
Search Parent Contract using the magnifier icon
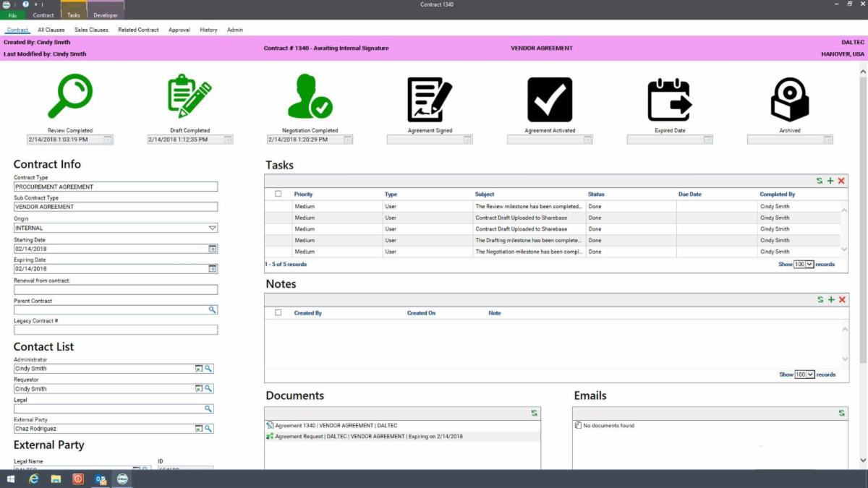213,309
